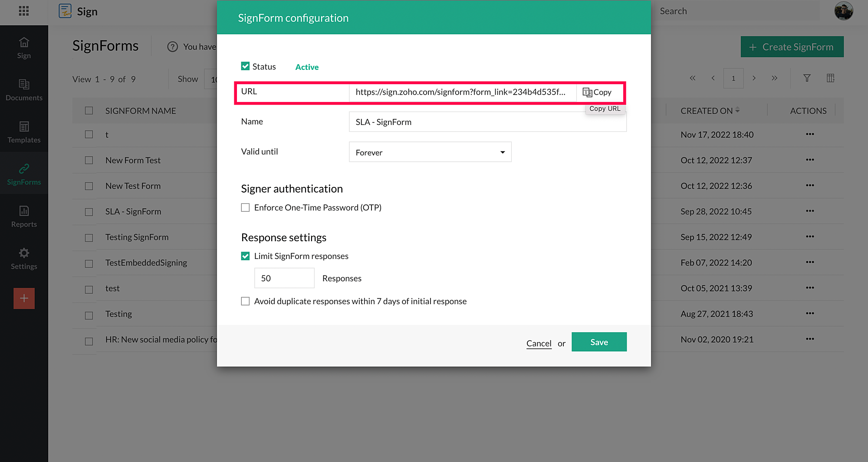Uncheck Limit SignForm responses

pos(245,256)
